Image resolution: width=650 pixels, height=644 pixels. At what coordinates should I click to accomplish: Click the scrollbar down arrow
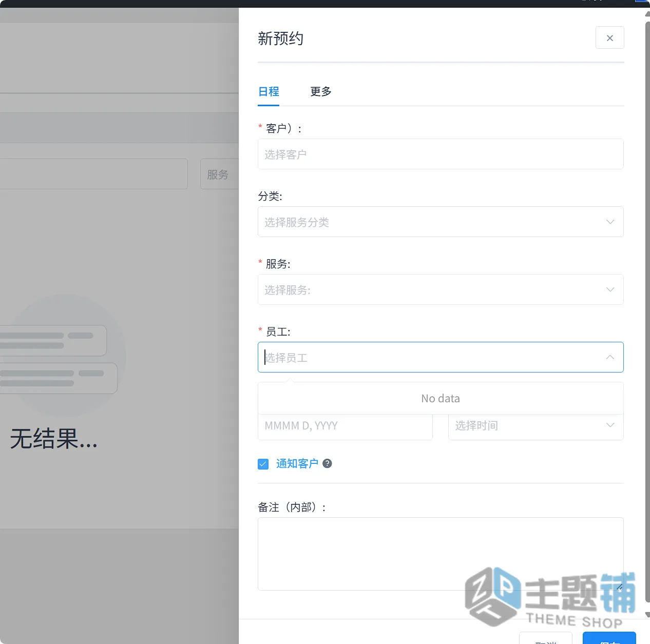[647, 615]
